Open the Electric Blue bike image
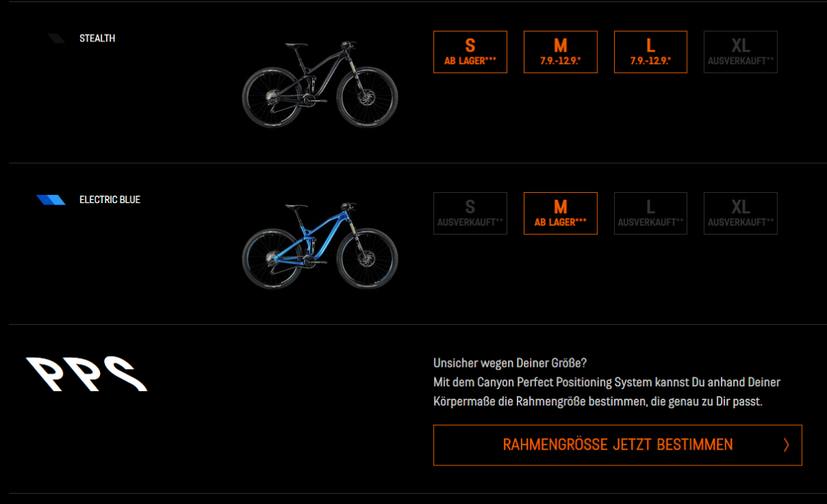This screenshot has width=827, height=504. (320, 245)
